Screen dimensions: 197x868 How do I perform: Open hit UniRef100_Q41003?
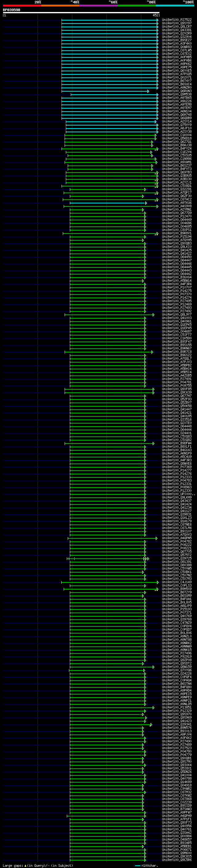pos(176,318)
